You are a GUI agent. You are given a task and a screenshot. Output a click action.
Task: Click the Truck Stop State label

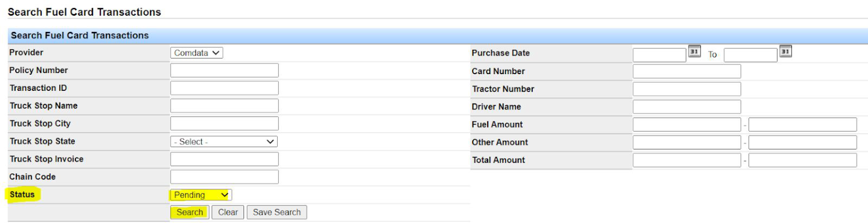point(42,141)
